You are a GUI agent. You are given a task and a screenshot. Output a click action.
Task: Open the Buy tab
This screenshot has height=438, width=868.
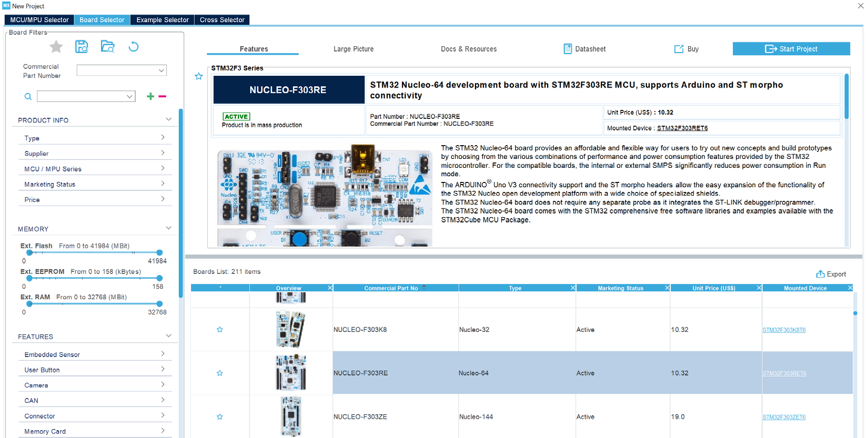pos(687,49)
